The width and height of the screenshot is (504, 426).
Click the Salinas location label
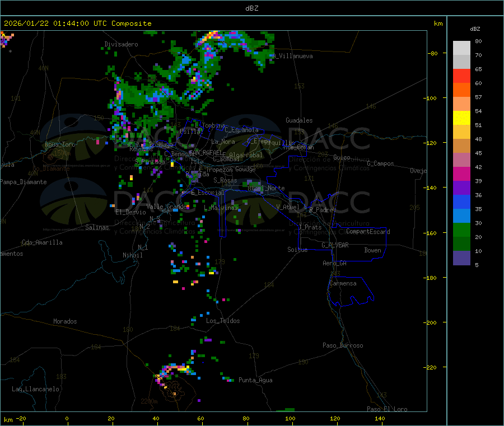pos(97,227)
